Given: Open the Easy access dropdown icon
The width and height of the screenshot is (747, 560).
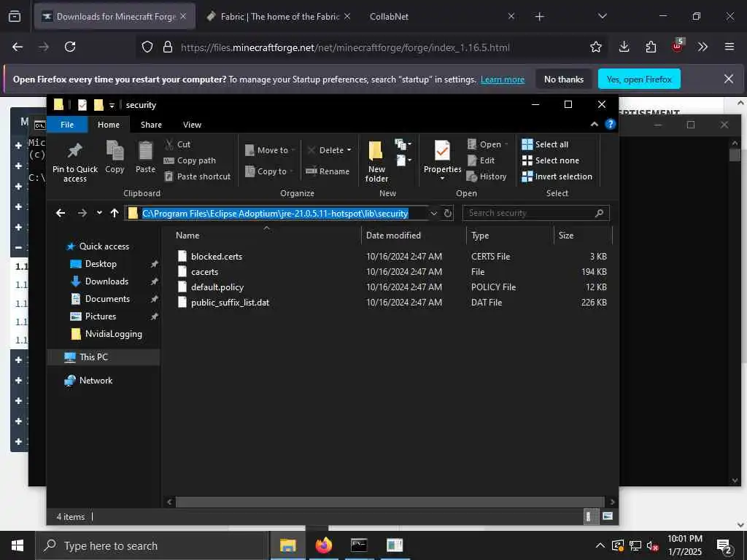Looking at the screenshot, I should click(x=403, y=160).
